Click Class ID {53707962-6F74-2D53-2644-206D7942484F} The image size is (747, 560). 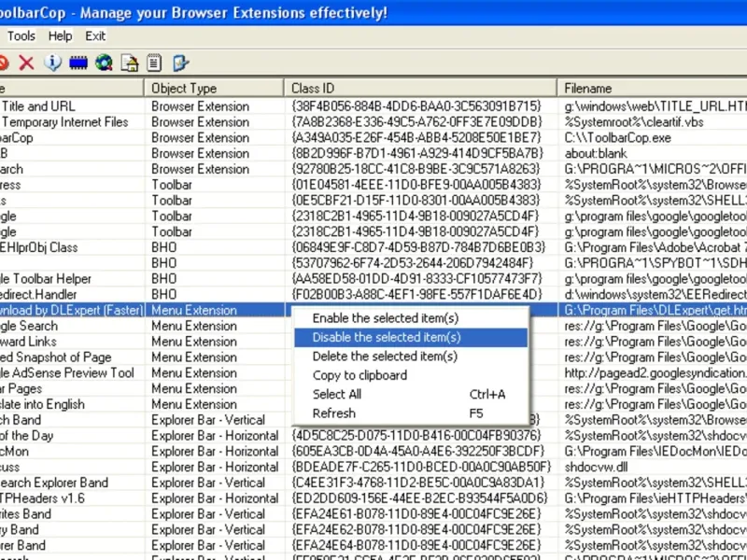[x=412, y=263]
